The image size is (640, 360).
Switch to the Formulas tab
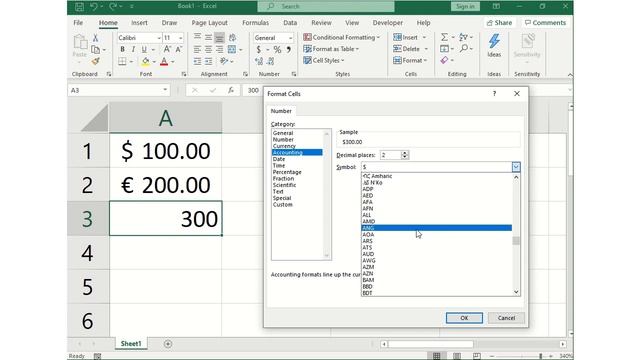[x=256, y=23]
